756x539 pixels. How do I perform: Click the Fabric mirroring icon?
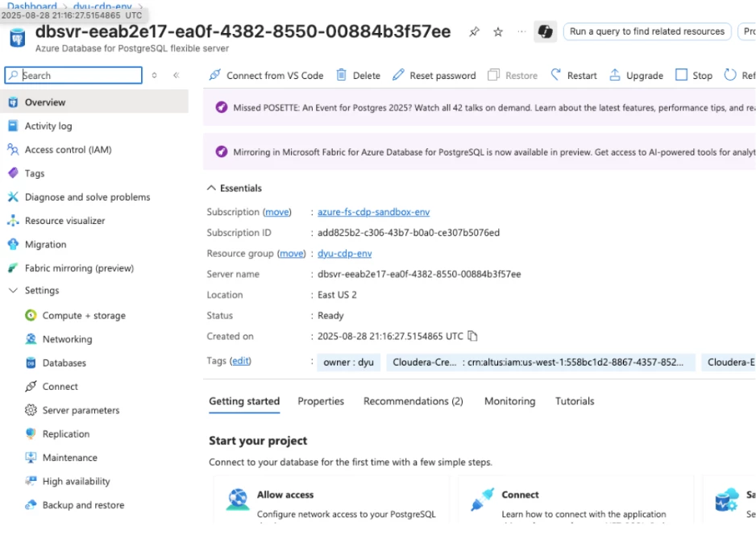[x=13, y=268]
